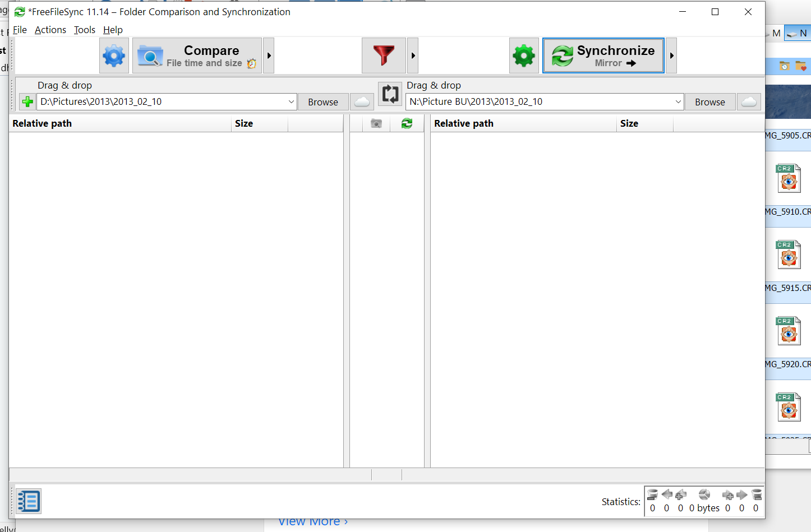Open synchronization settings green gear
Image resolution: width=811 pixels, height=532 pixels.
pos(524,55)
